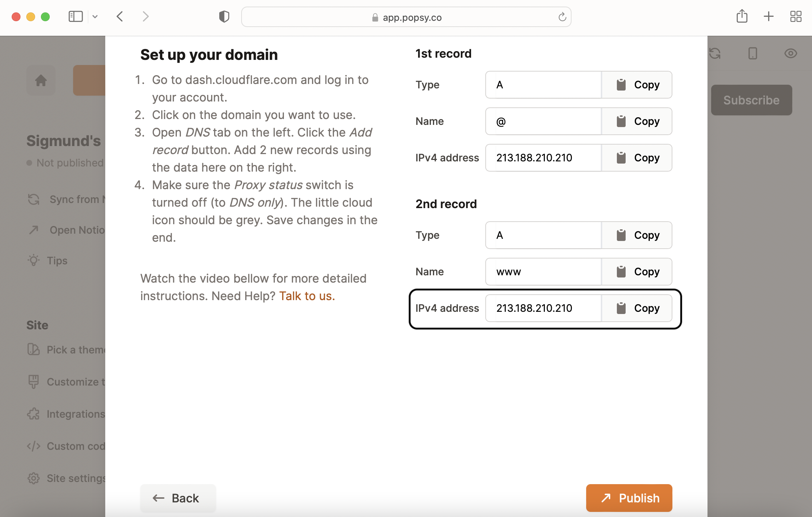812x517 pixels.
Task: Copy the 1st record @ name
Action: [637, 121]
